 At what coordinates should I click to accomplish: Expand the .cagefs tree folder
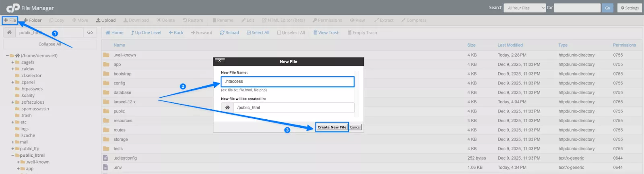pyautogui.click(x=13, y=62)
